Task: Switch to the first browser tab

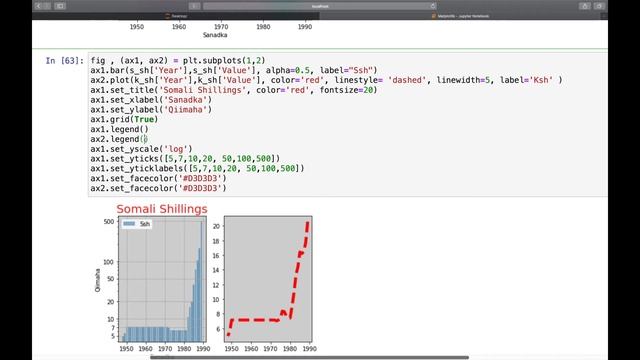Action: tap(176, 16)
